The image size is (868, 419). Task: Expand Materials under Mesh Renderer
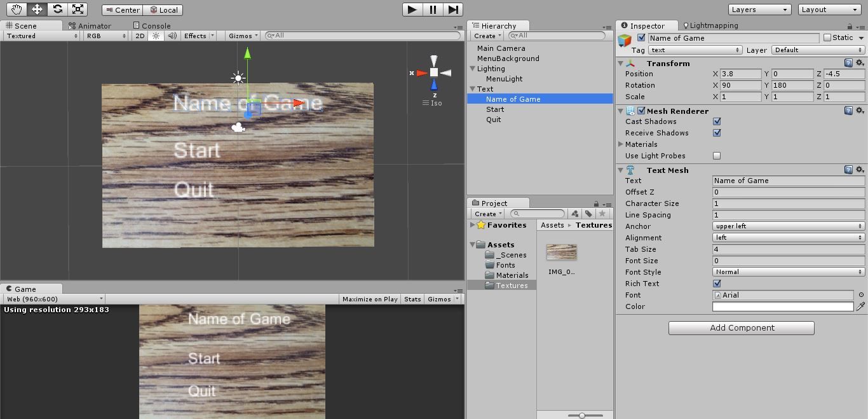pos(621,144)
